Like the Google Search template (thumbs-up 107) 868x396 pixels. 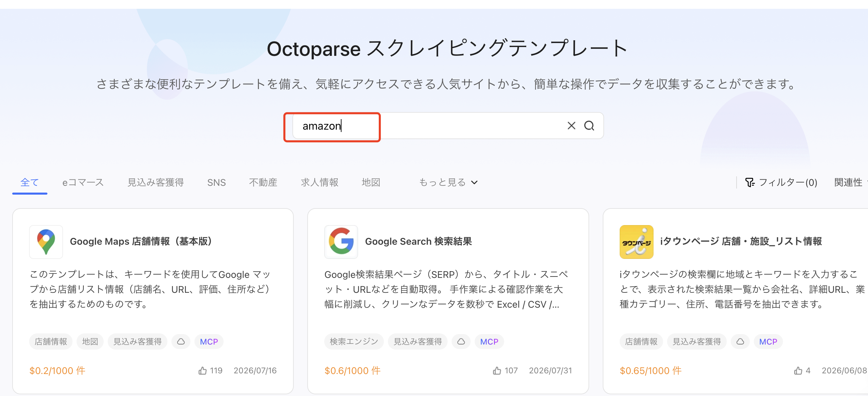coord(497,371)
